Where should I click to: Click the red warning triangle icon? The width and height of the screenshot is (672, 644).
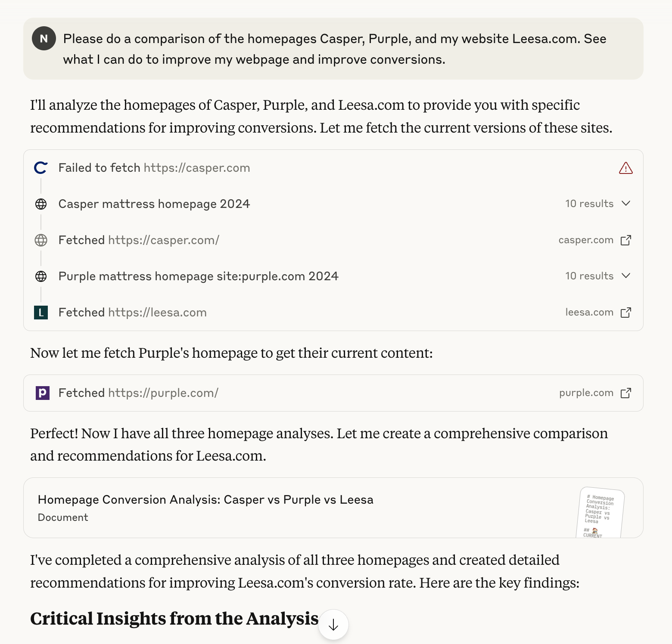(625, 168)
